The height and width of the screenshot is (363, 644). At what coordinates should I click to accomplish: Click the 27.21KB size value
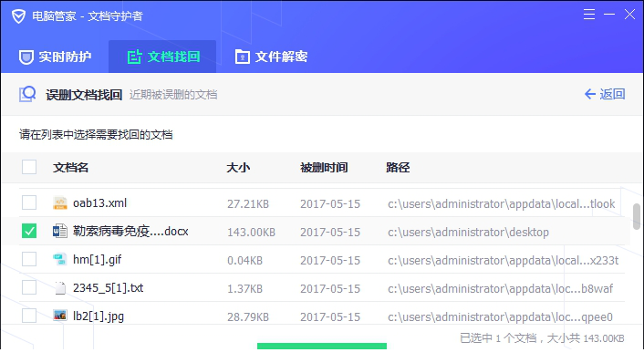[x=248, y=204]
